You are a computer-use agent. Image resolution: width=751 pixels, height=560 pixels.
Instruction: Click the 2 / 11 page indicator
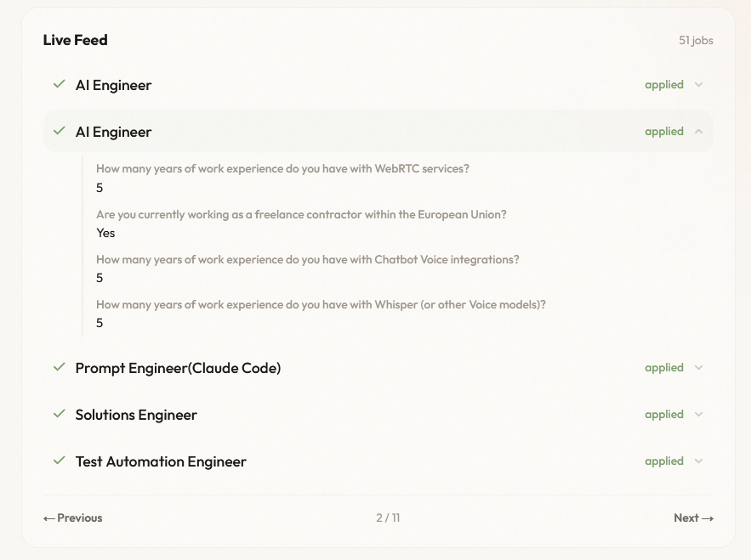tap(388, 518)
